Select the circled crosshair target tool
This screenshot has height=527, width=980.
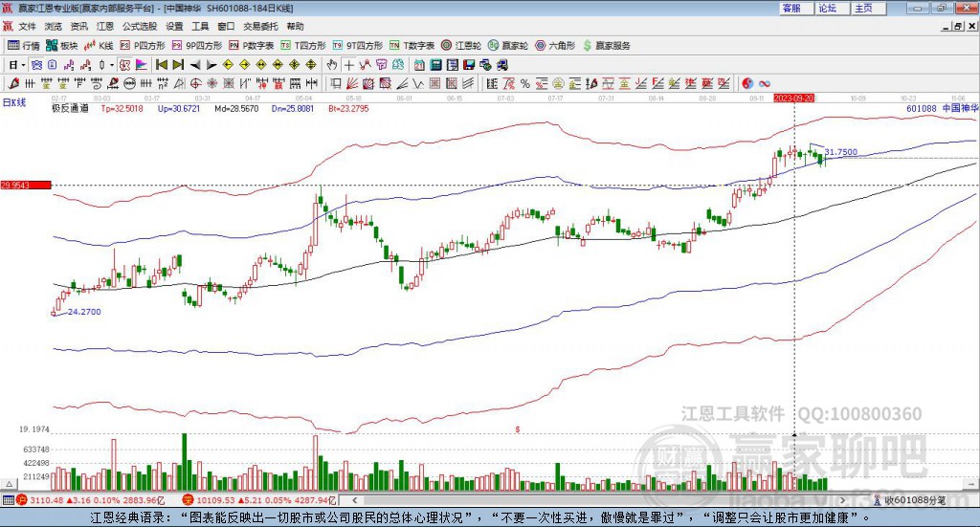coord(195,83)
